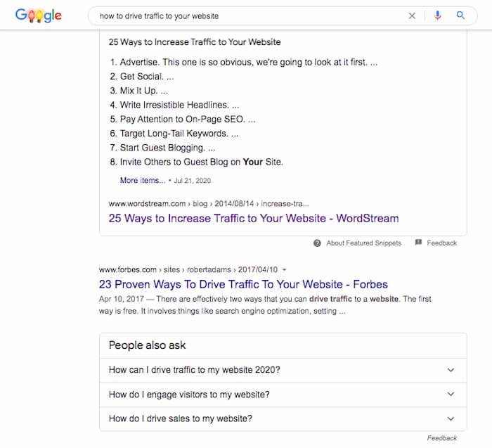
Task: Clear the search query with X icon
Action: pyautogui.click(x=412, y=15)
